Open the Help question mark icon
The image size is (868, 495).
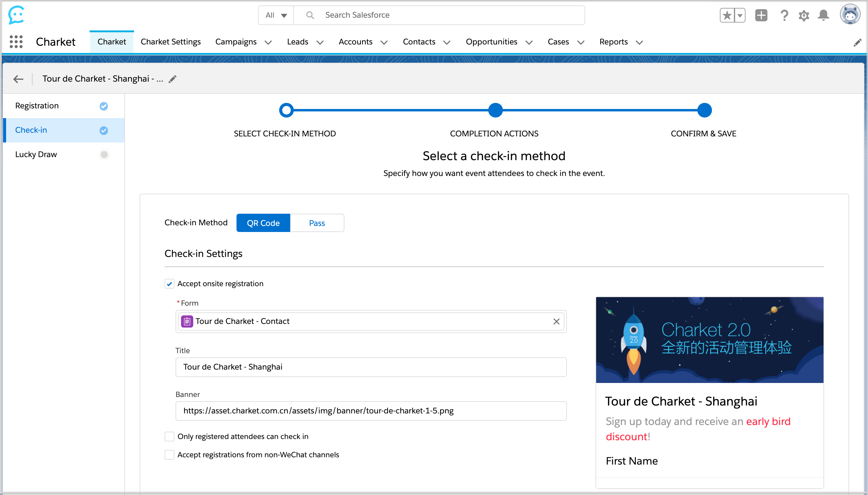pos(784,15)
